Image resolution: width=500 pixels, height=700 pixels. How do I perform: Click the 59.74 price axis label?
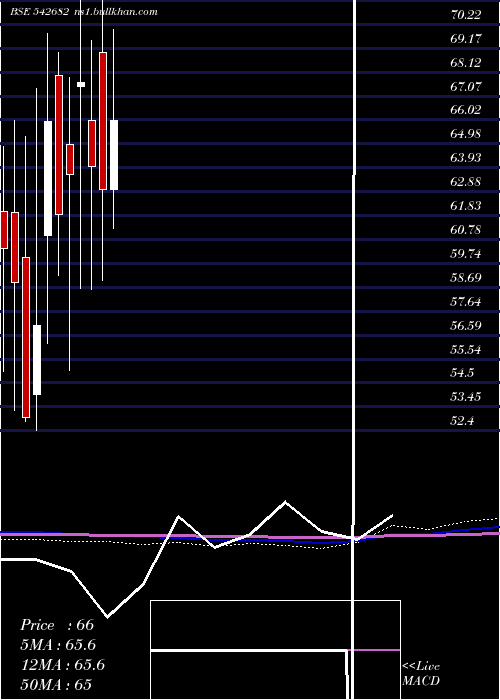click(x=466, y=254)
